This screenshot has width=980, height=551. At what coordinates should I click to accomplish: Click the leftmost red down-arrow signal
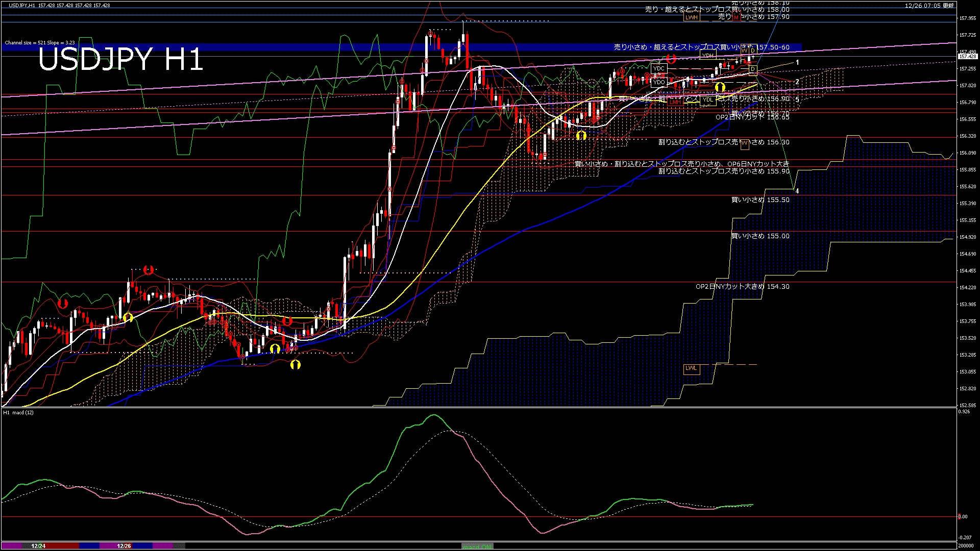(63, 304)
